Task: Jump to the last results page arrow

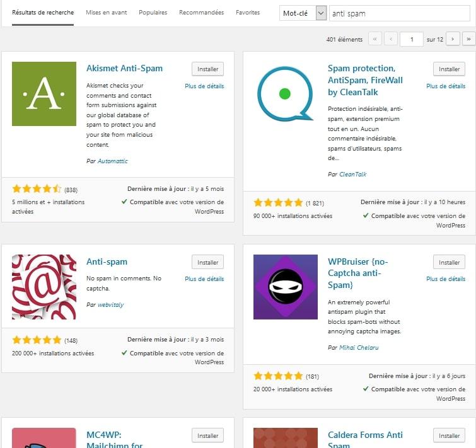Action: pos(468,39)
